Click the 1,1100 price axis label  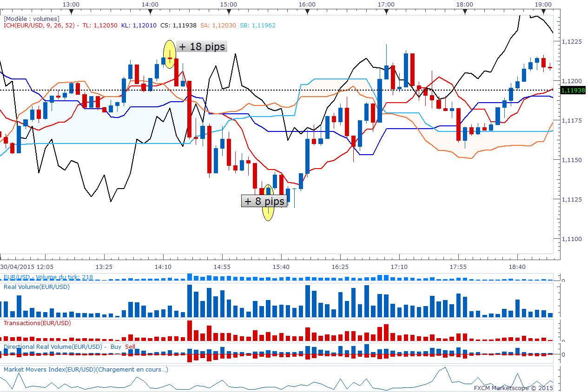(x=572, y=239)
